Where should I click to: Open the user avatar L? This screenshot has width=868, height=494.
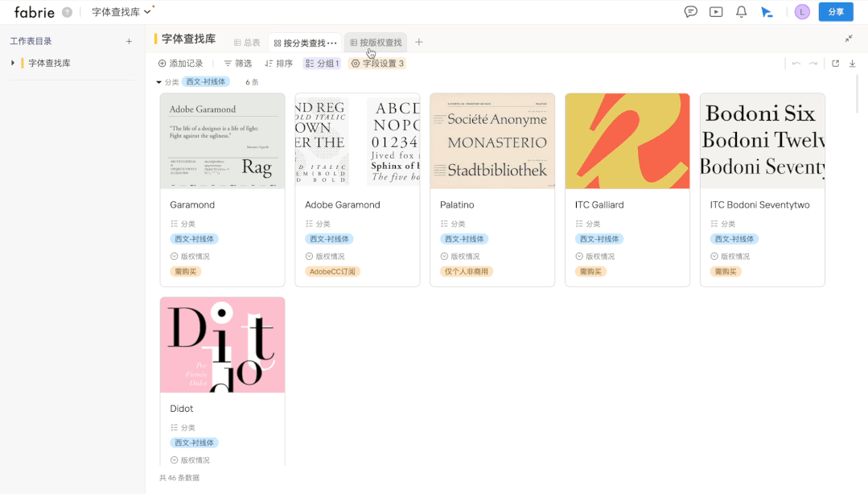pos(802,11)
